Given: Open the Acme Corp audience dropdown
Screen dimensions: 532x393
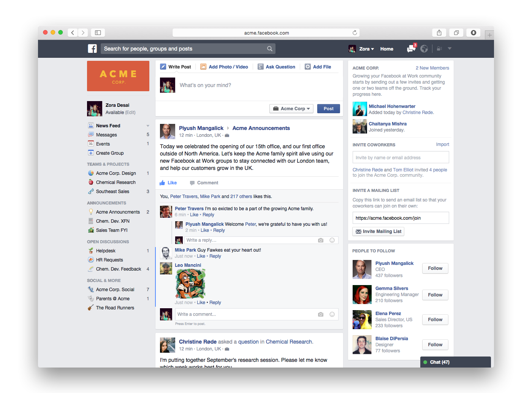Looking at the screenshot, I should tap(291, 109).
